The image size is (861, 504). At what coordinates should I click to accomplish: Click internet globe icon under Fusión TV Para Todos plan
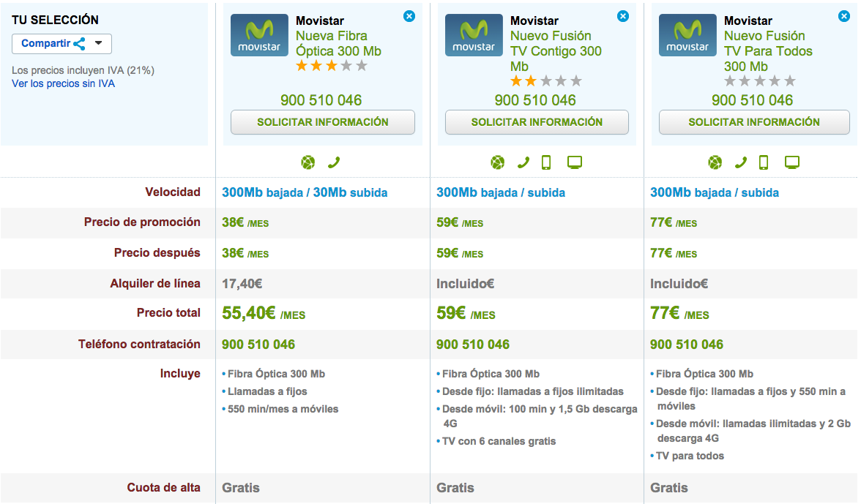point(715,162)
